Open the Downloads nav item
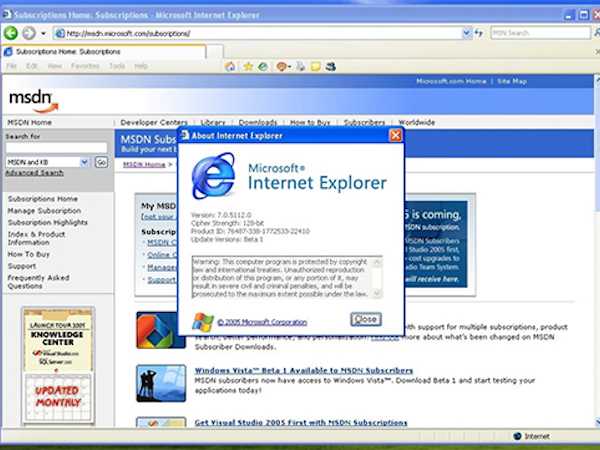This screenshot has width=600, height=450. [258, 122]
